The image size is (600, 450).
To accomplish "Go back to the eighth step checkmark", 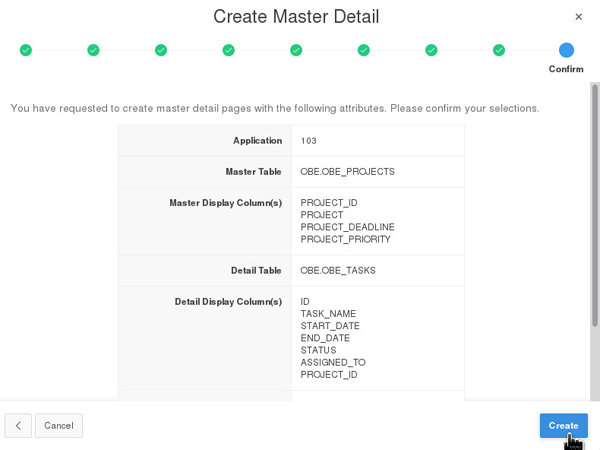I will coord(499,50).
